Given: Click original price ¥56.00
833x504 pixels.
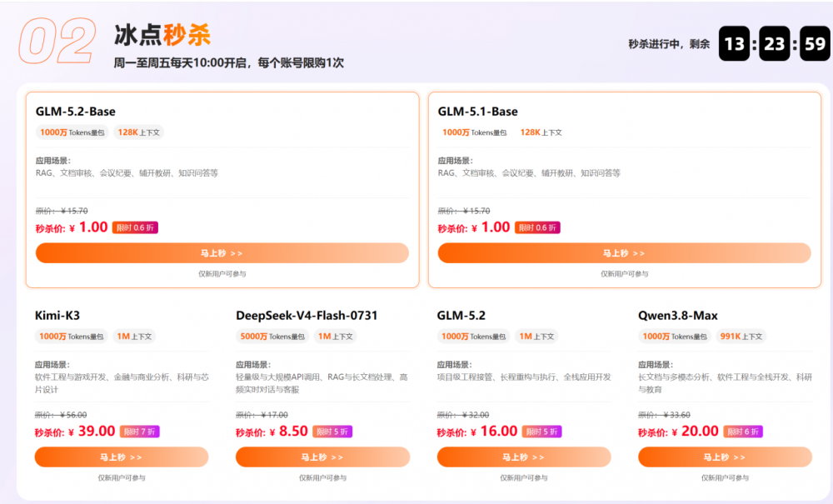Looking at the screenshot, I should (61, 415).
